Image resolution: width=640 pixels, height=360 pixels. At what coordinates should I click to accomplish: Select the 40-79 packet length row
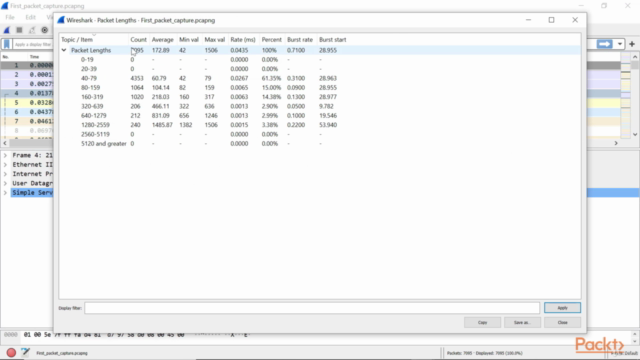click(320, 78)
